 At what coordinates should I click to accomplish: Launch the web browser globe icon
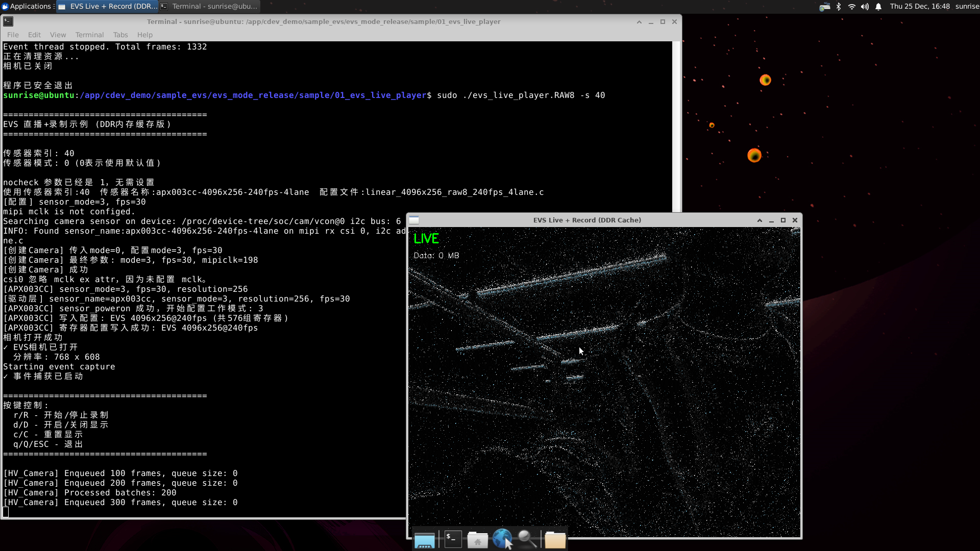point(502,538)
